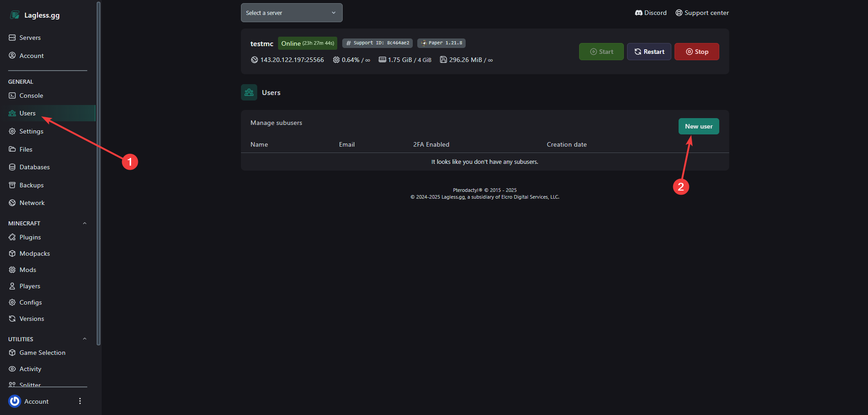Screen dimensions: 868x415
Task: Open Settings in the sidebar
Action: (x=31, y=131)
